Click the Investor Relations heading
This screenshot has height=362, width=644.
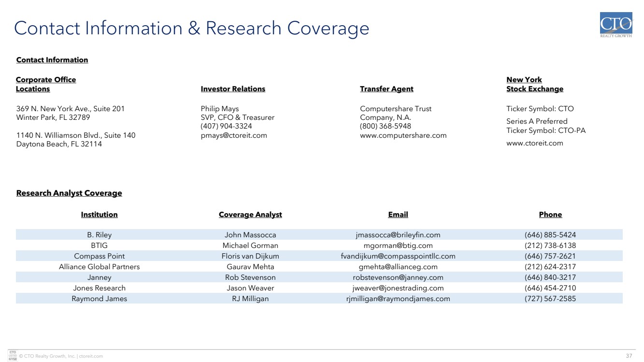233,89
